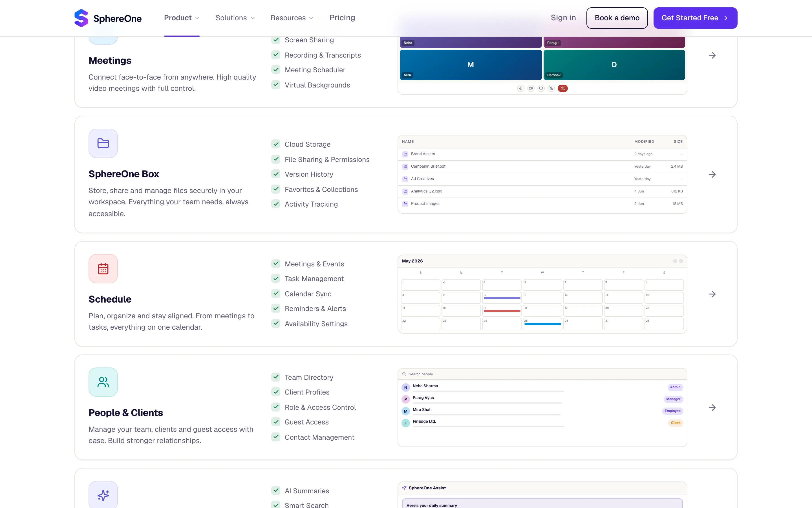Click the camera icon in meeting controls

click(531, 88)
